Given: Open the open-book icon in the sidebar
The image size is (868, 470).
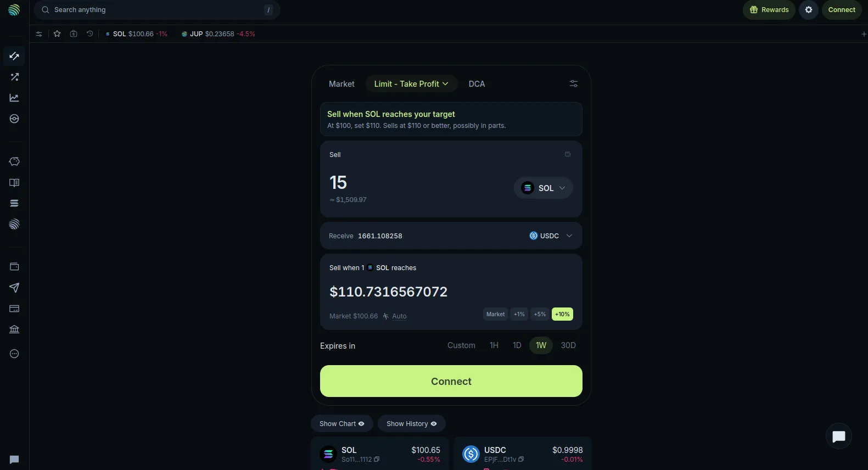Looking at the screenshot, I should tap(14, 182).
